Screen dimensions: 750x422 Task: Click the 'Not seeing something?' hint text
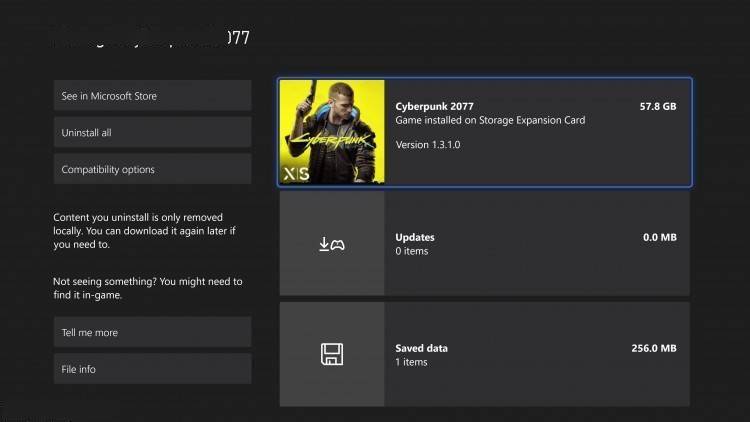click(148, 288)
